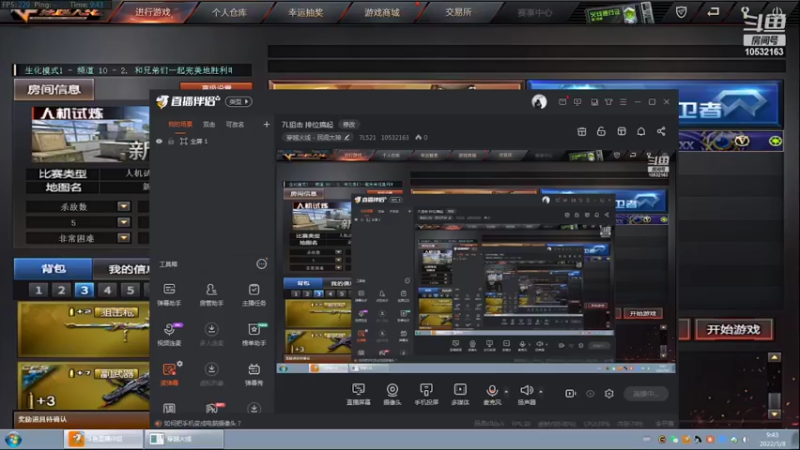
Task: Open the 虚拟形象 download tool
Action: [x=211, y=374]
